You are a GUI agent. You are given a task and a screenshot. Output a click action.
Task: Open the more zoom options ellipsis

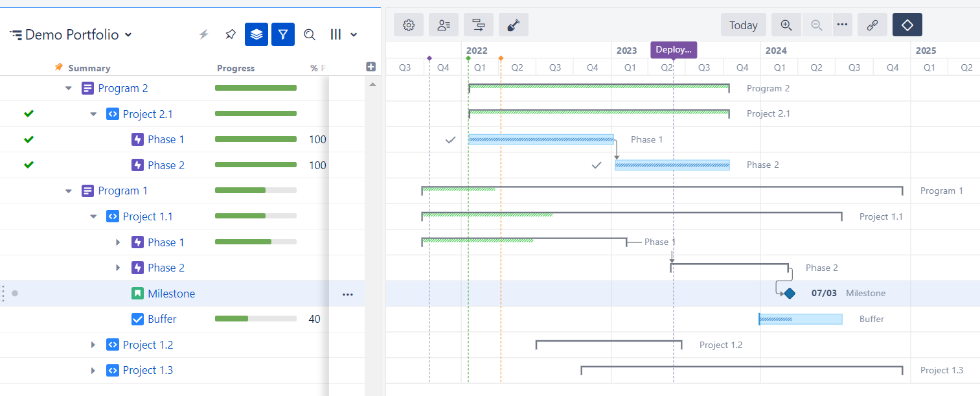point(842,25)
